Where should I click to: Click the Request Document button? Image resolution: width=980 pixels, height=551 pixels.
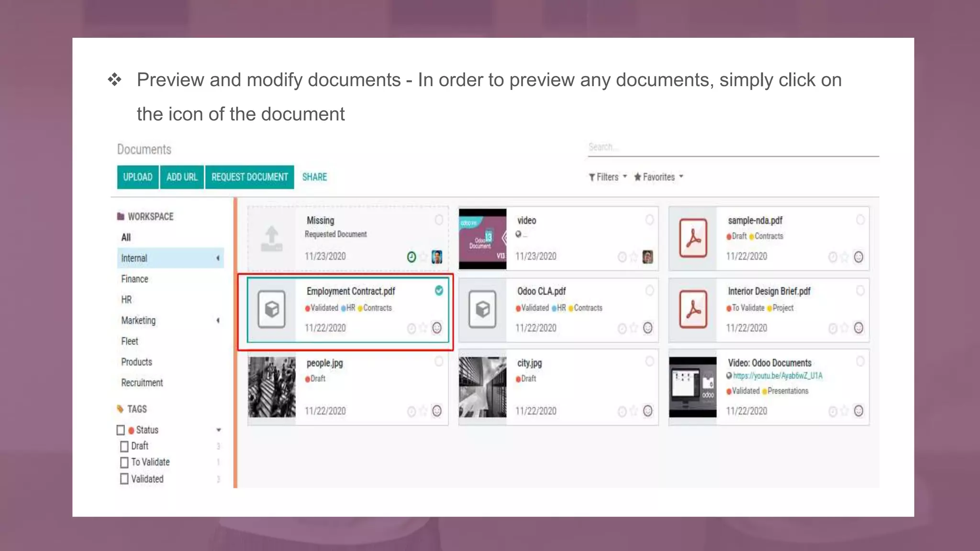[249, 177]
